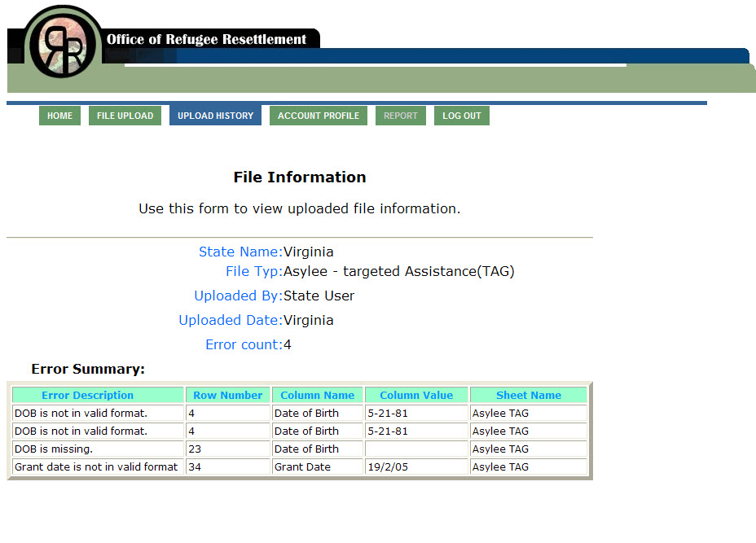756x543 pixels.
Task: Click the Error count label
Action: coord(244,345)
